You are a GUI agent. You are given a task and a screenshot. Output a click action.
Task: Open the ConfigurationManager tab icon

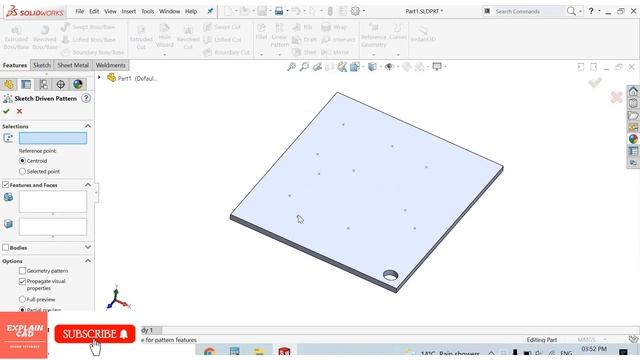coord(44,84)
